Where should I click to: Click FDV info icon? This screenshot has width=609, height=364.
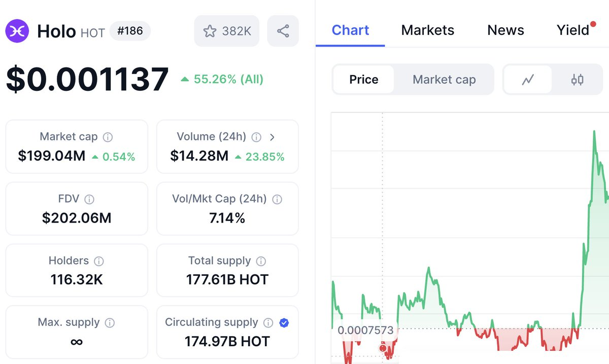click(x=89, y=199)
